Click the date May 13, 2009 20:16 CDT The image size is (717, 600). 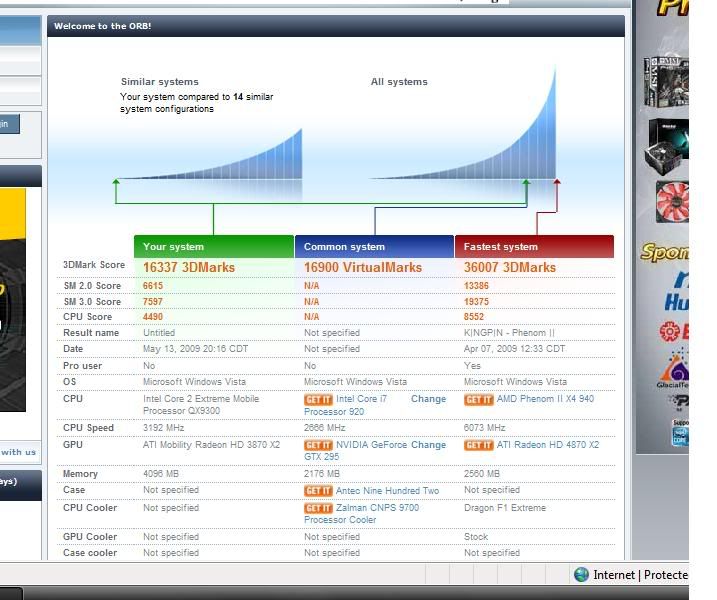195,349
